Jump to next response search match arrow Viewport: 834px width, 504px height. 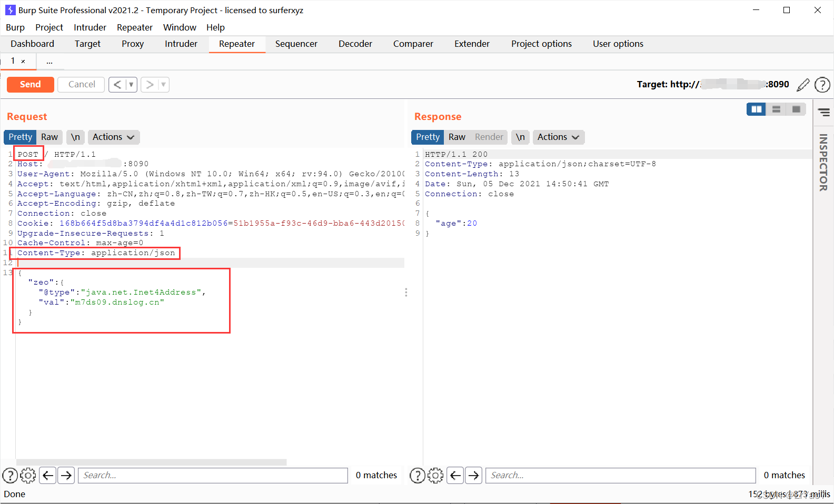tap(474, 476)
